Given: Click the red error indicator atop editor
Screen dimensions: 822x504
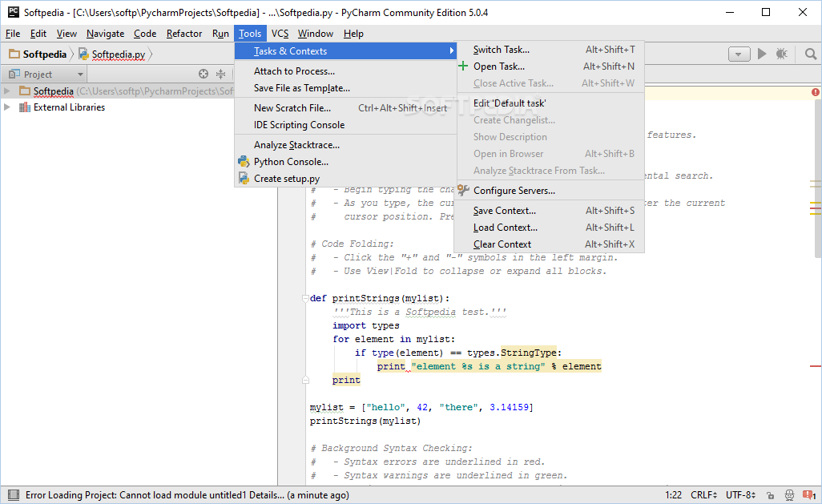Looking at the screenshot, I should [815, 92].
